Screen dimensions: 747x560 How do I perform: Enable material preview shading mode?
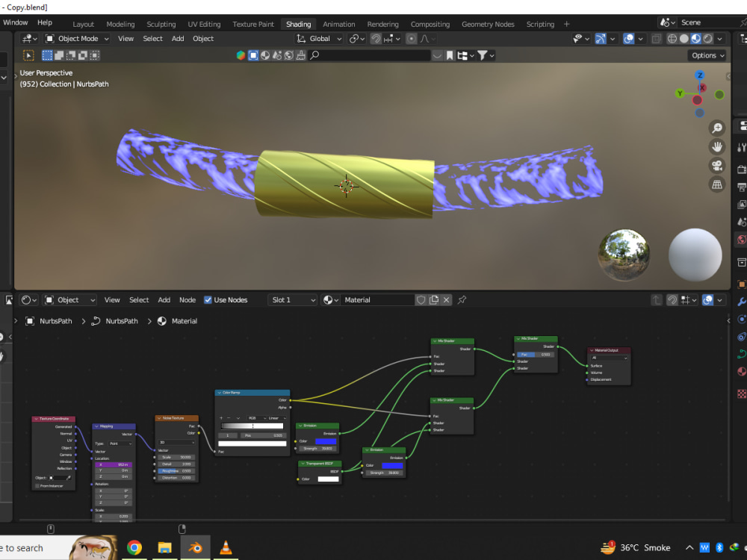tap(696, 39)
